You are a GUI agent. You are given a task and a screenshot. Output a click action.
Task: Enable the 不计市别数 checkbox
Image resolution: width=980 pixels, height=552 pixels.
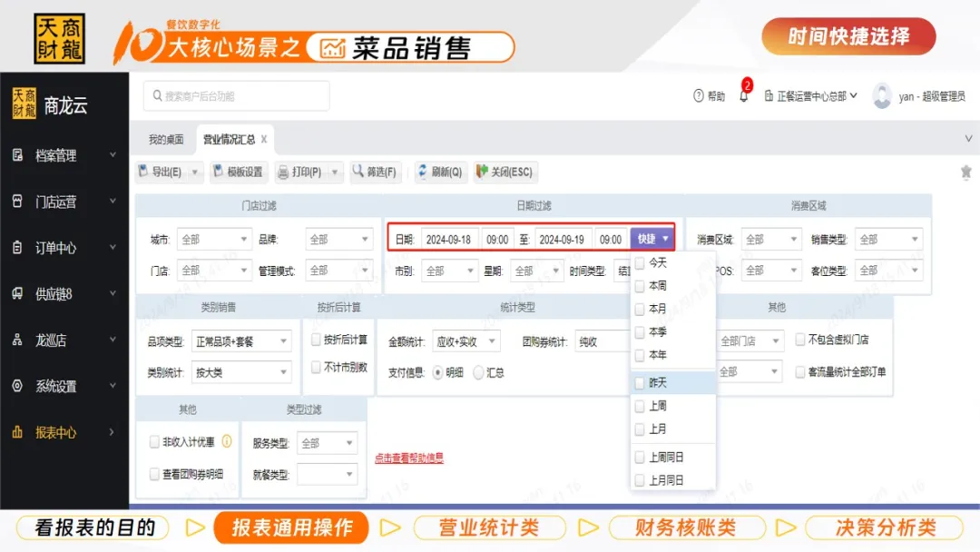(x=317, y=367)
